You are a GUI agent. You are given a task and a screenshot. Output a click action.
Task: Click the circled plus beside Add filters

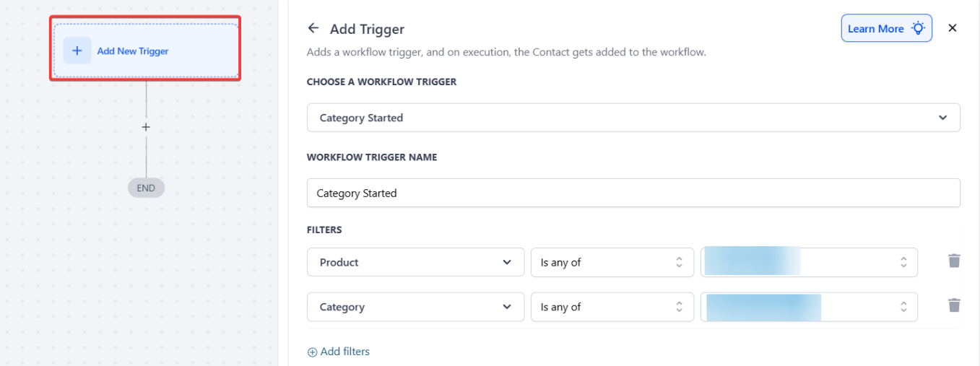312,352
